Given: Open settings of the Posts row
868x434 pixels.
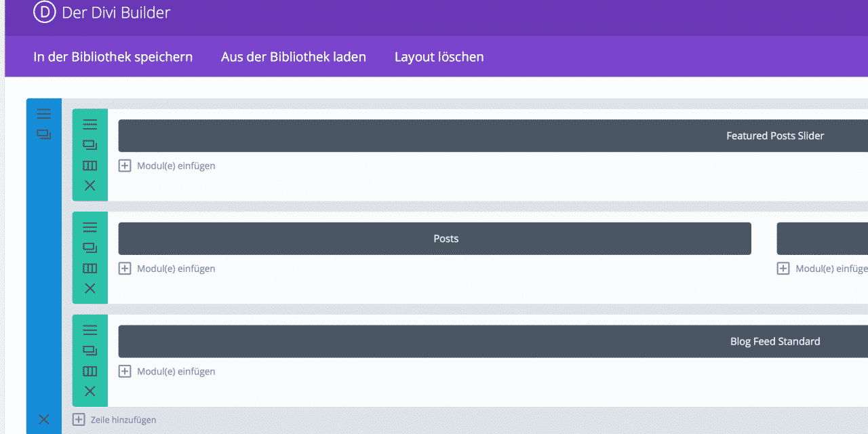Looking at the screenshot, I should (x=90, y=227).
